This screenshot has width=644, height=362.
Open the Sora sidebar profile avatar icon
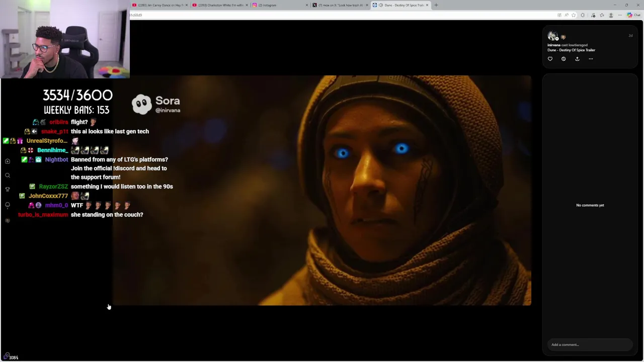[8, 221]
